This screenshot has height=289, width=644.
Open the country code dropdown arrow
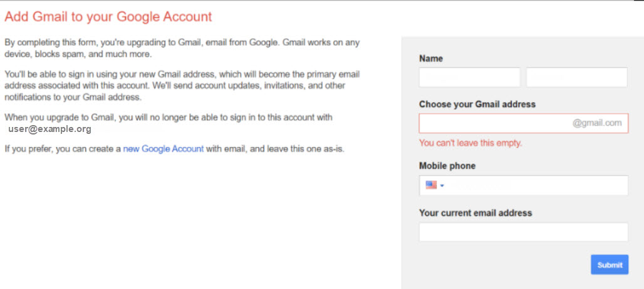(x=442, y=186)
